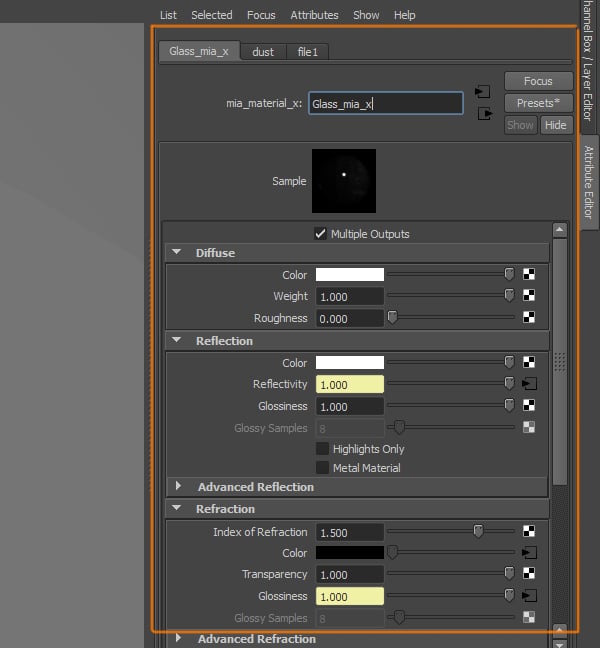Image resolution: width=600 pixels, height=648 pixels.
Task: Switch to the dust tab
Action: pos(263,52)
